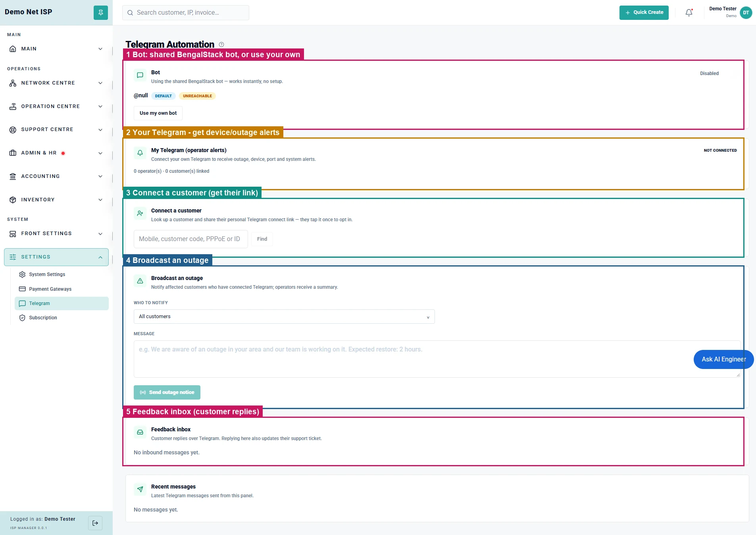Select the Telegram menu item
This screenshot has height=535, width=756.
(x=62, y=303)
